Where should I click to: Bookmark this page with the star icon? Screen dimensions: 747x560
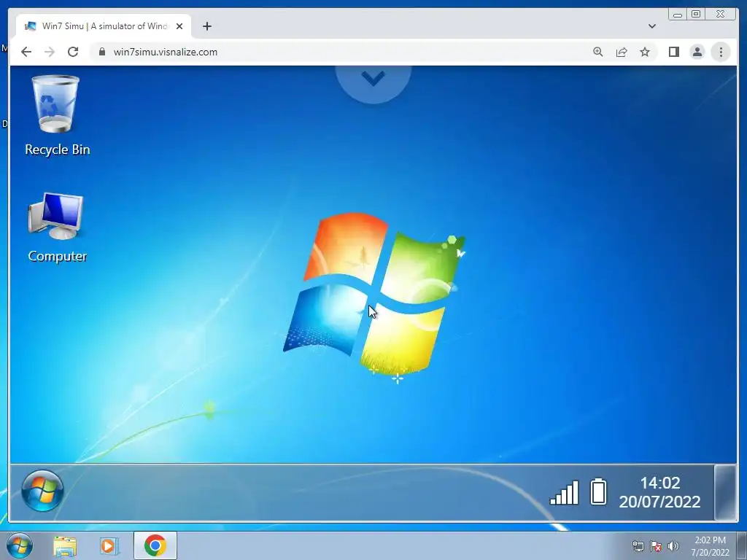[645, 52]
